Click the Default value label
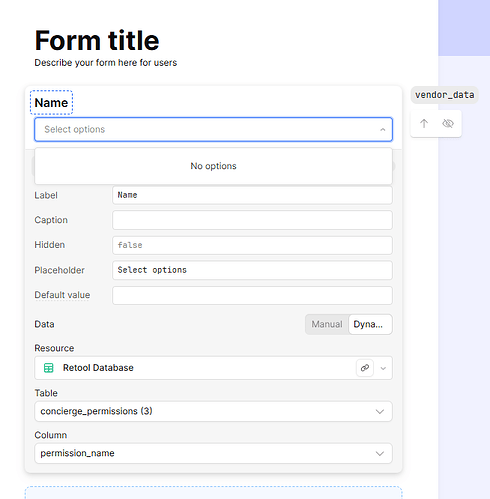 coord(62,295)
